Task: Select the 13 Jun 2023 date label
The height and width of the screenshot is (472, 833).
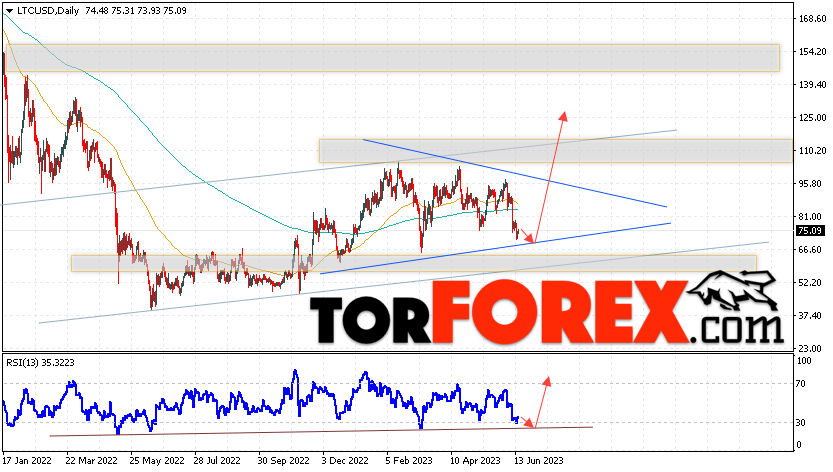Action: point(538,460)
